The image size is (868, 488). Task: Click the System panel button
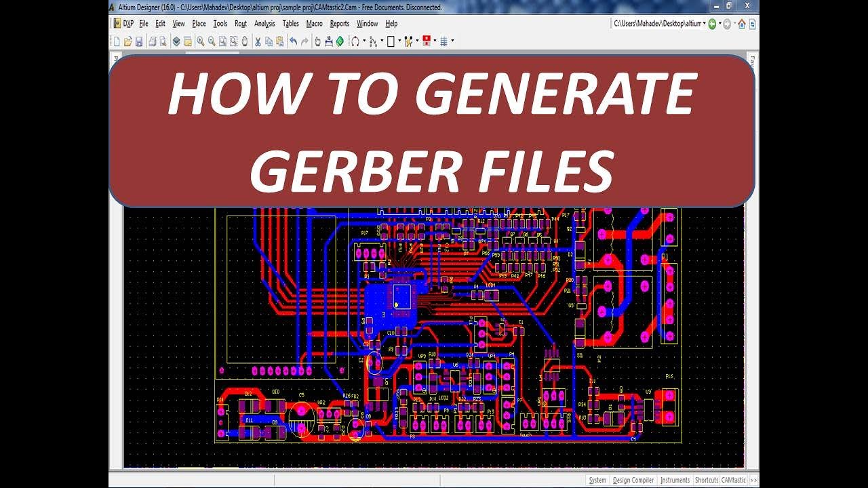[597, 481]
